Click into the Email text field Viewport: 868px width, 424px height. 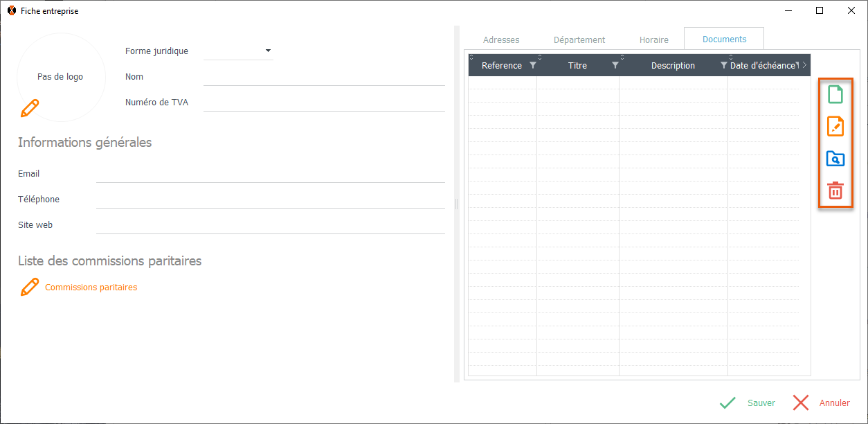click(x=270, y=174)
